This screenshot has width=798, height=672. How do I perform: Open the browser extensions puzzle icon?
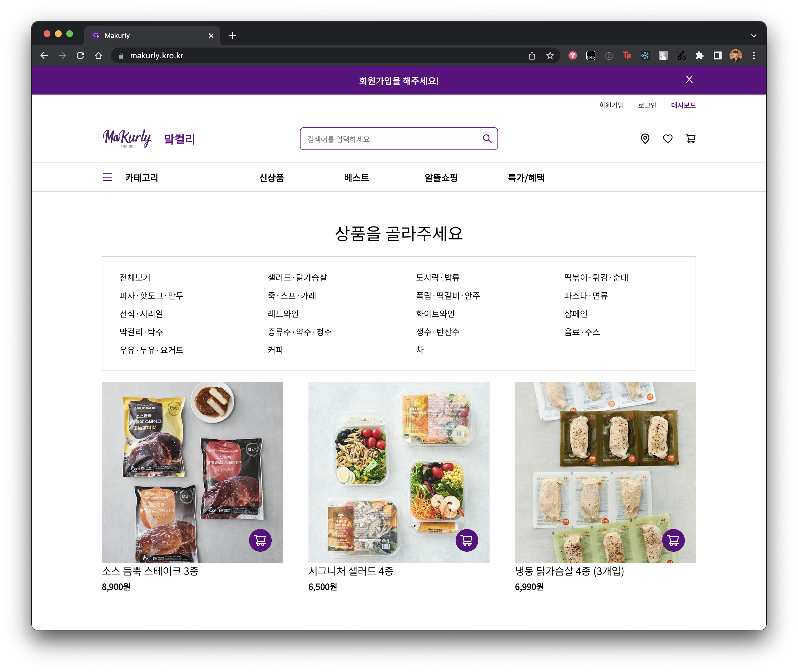tap(699, 56)
